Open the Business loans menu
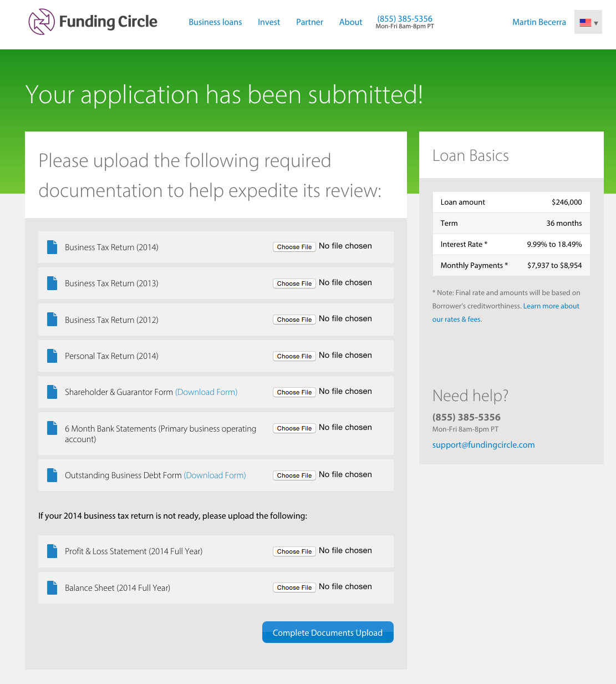This screenshot has width=616, height=684. point(215,22)
